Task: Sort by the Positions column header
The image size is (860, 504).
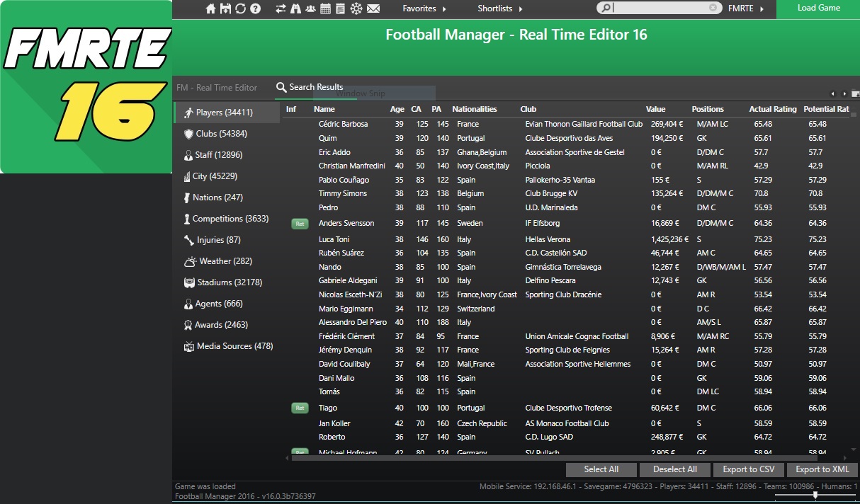Action: click(708, 109)
